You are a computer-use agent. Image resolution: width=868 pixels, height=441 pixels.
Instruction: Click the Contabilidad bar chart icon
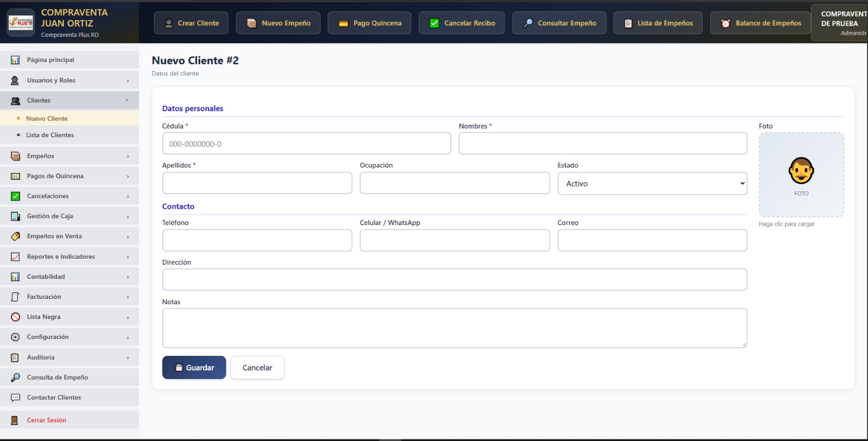coord(15,277)
